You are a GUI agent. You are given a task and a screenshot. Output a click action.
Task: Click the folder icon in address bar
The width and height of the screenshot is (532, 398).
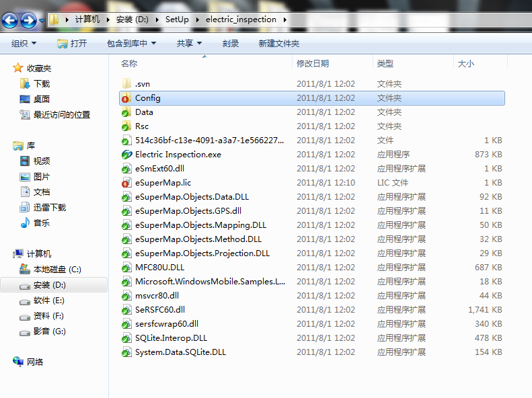click(54, 19)
